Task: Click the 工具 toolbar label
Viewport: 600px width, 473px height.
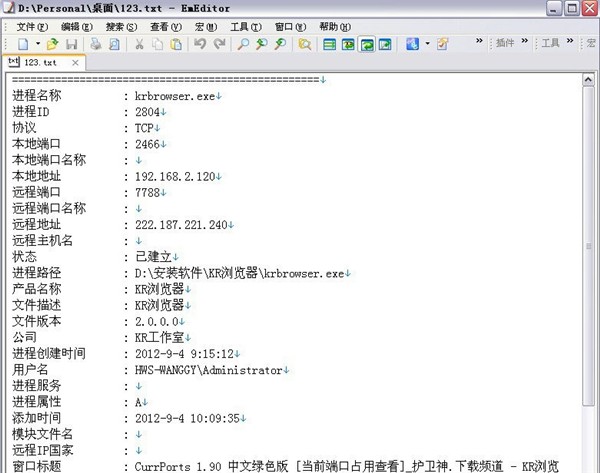Action: (x=550, y=43)
